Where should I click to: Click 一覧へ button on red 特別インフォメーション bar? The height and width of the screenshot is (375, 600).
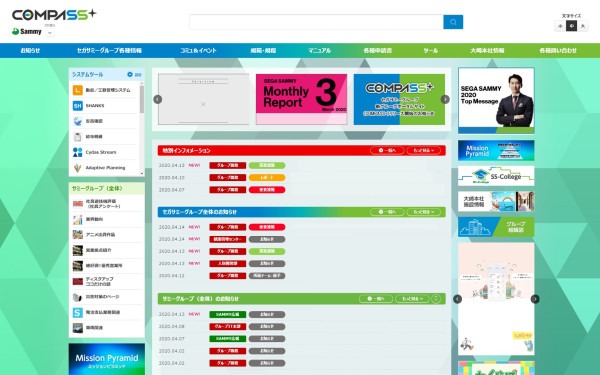click(x=387, y=150)
